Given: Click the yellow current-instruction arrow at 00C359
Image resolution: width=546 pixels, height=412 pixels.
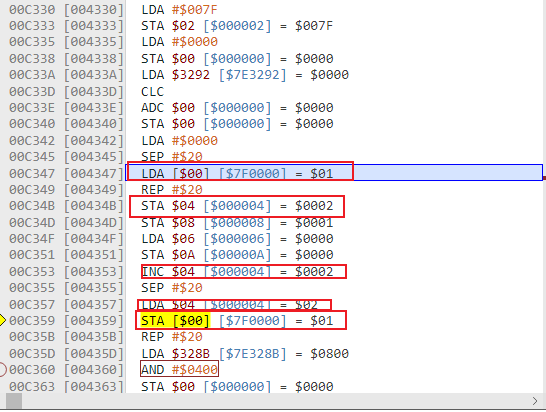Looking at the screenshot, I should tap(3, 320).
